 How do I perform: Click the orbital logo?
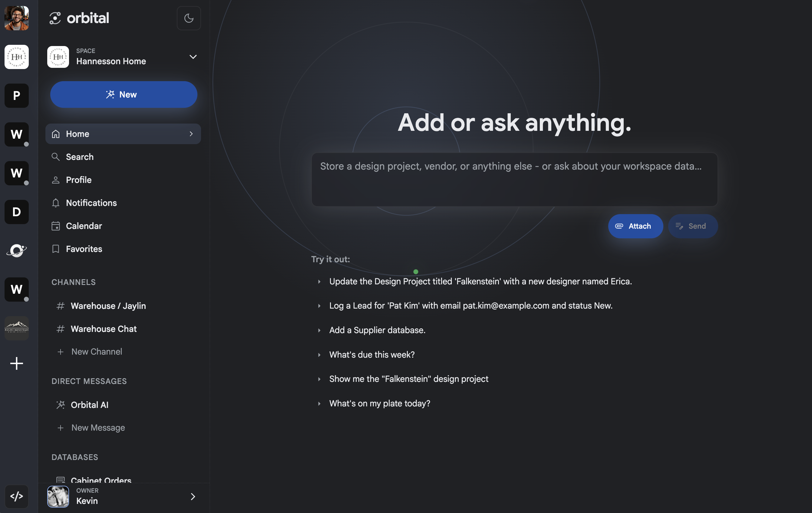point(79,18)
